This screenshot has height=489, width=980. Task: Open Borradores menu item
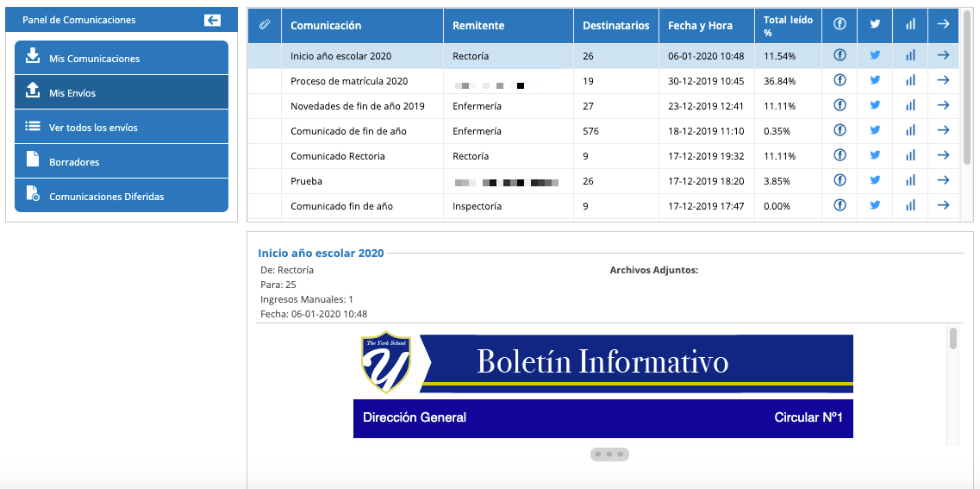tap(122, 161)
